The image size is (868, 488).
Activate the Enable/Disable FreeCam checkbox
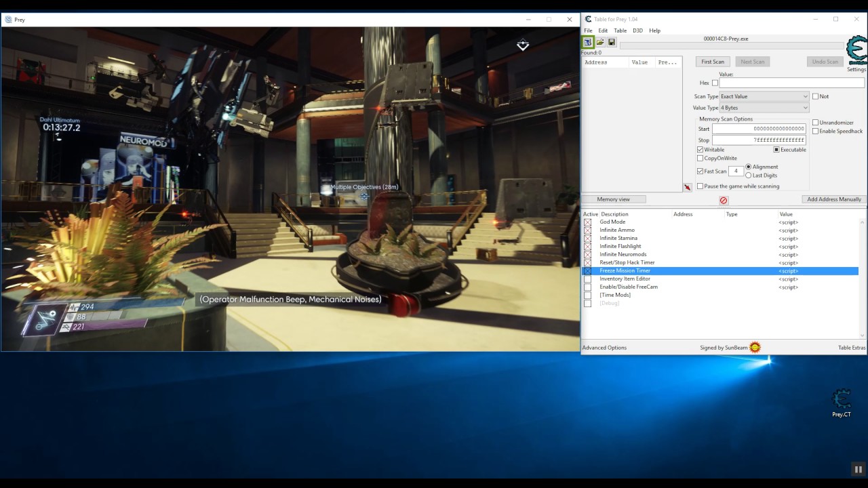click(x=587, y=287)
